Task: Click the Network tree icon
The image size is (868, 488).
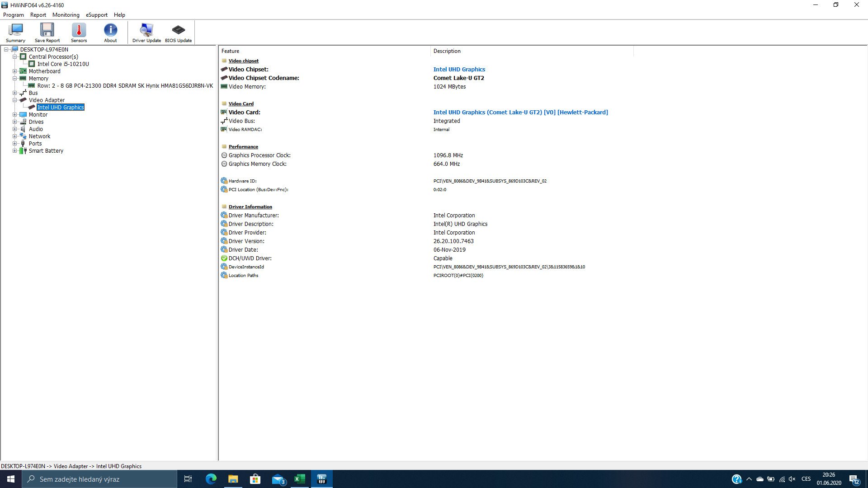Action: [x=23, y=136]
